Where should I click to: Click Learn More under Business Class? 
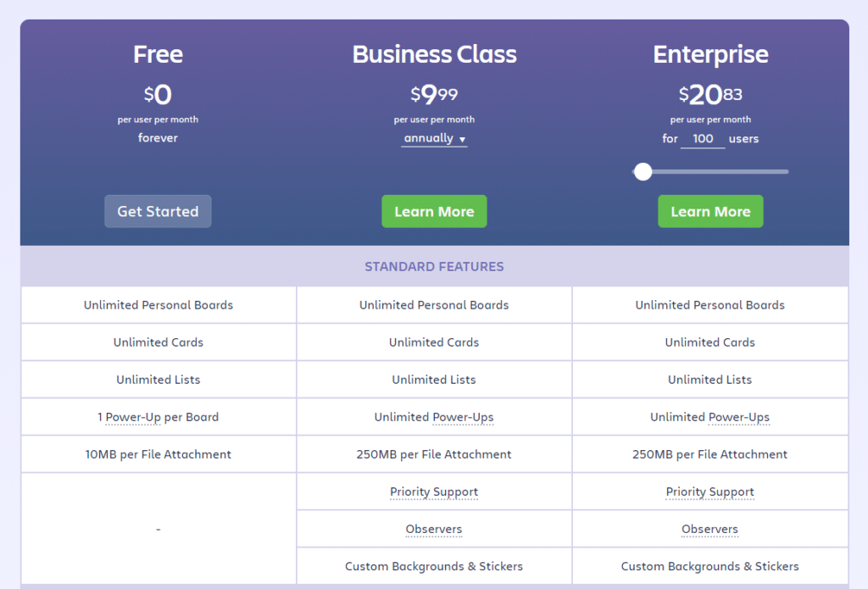pyautogui.click(x=434, y=212)
